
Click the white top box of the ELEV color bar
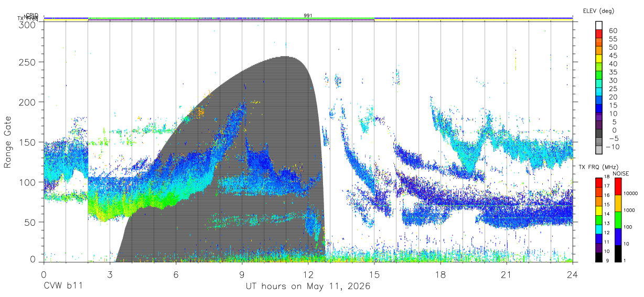pyautogui.click(x=599, y=26)
